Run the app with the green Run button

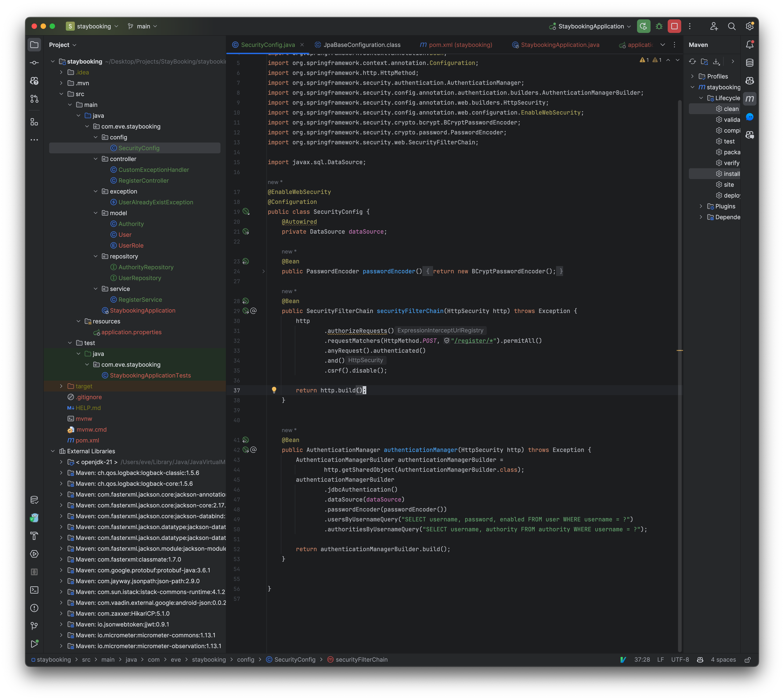[x=644, y=26]
